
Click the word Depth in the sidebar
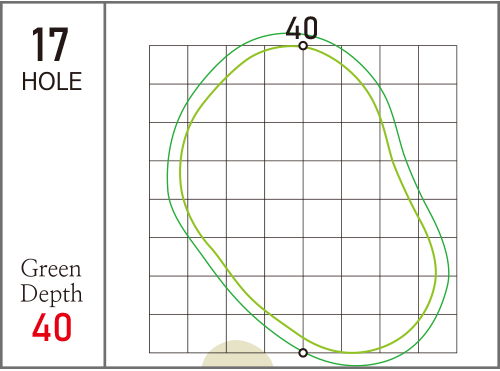coord(52,294)
